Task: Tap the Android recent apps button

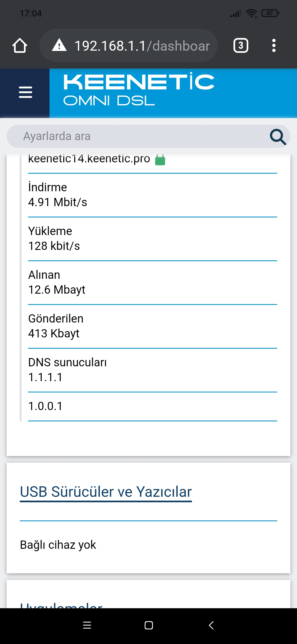Action: [x=87, y=625]
